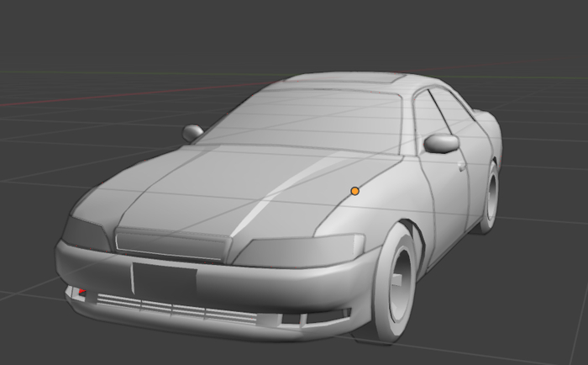Select the car's rear wheel
The height and width of the screenshot is (365, 588).
[x=489, y=198]
